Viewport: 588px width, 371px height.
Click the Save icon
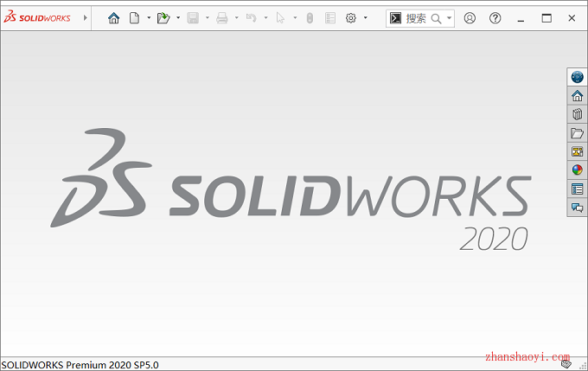click(x=193, y=17)
